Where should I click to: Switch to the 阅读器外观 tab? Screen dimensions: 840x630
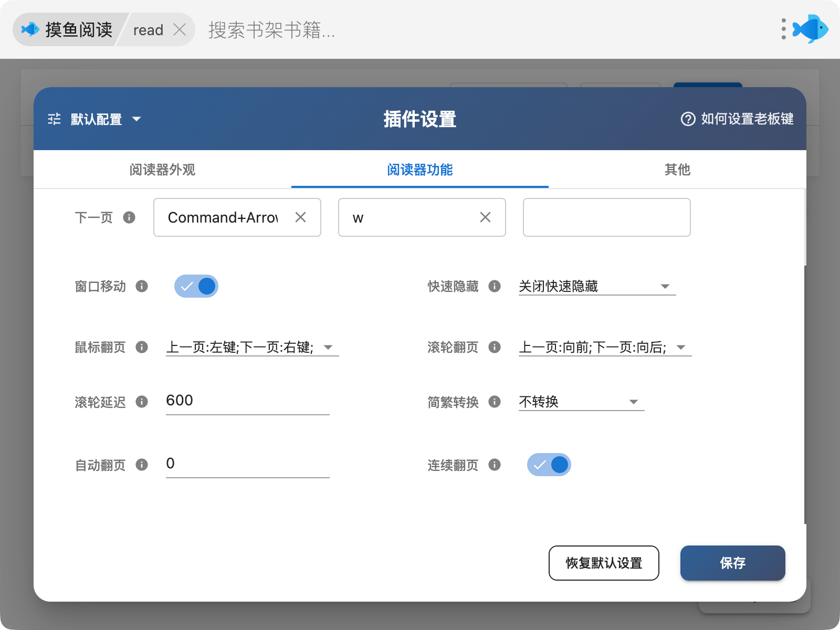[162, 170]
